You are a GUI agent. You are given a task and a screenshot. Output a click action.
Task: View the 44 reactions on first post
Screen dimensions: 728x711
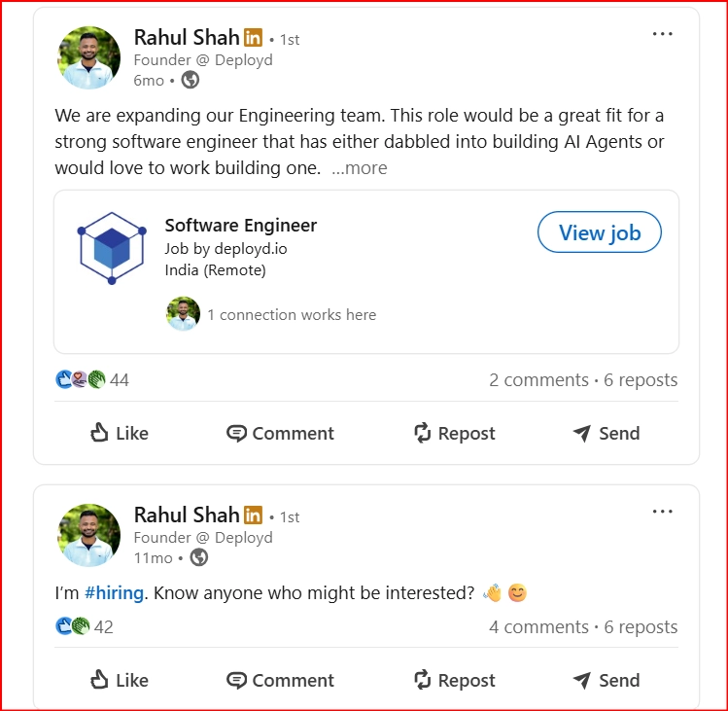tap(93, 379)
